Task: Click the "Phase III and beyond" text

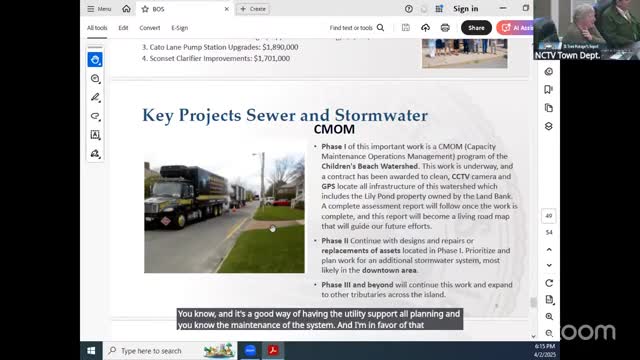Action: tap(357, 284)
